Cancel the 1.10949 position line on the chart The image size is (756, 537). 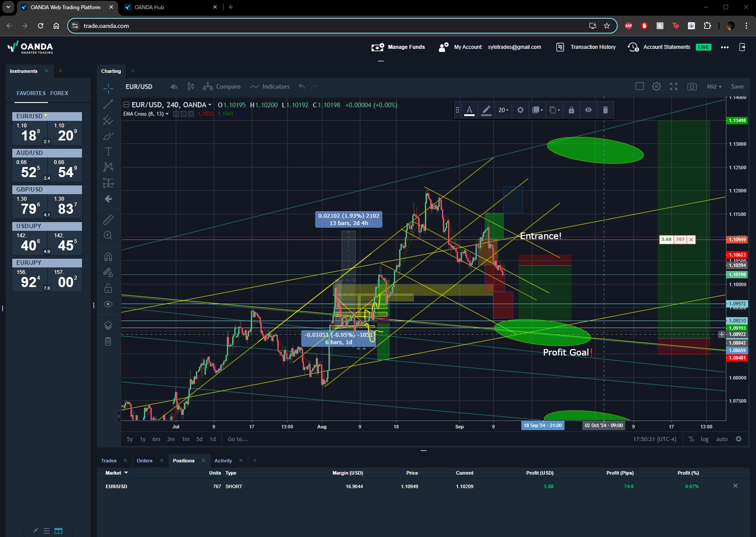coord(691,239)
